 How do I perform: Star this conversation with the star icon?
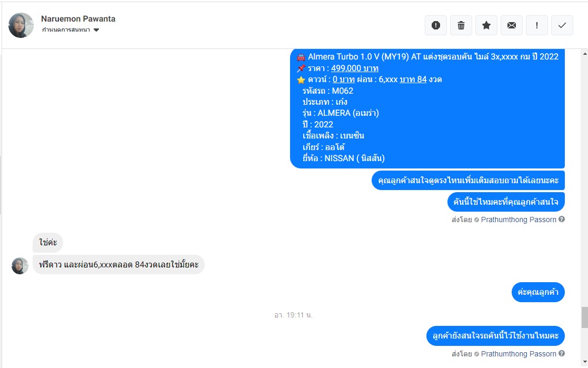486,25
